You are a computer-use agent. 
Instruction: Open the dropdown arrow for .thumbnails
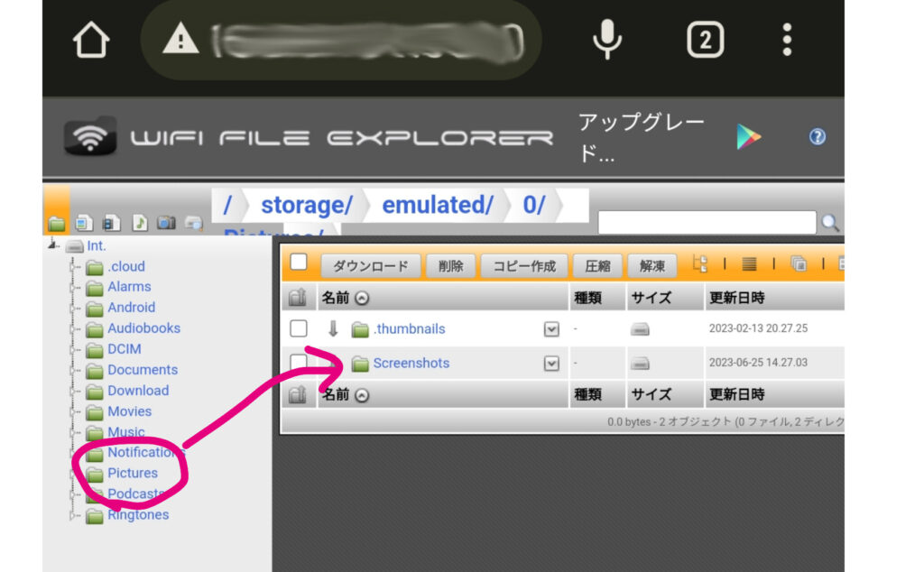(x=551, y=328)
